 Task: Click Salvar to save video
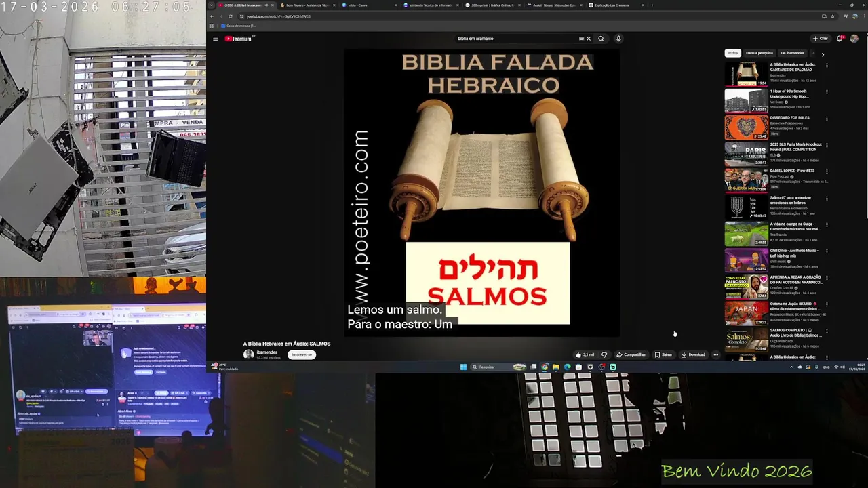(664, 354)
